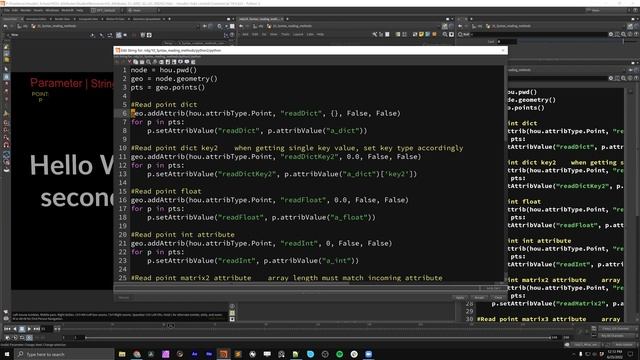Open Chrome from the taskbar
Image resolution: width=640 pixels, height=360 pixels.
[137, 354]
